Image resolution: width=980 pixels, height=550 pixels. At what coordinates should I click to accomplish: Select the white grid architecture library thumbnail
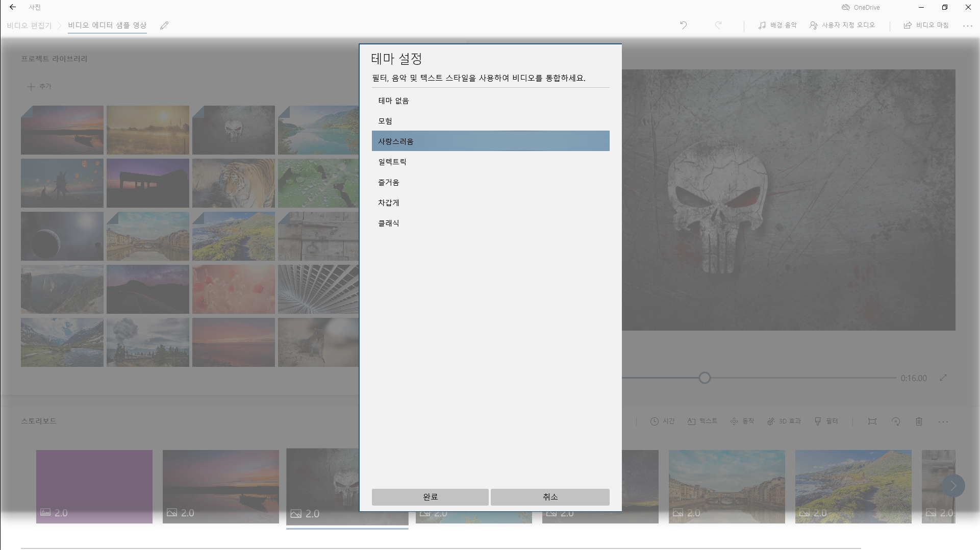[318, 289]
